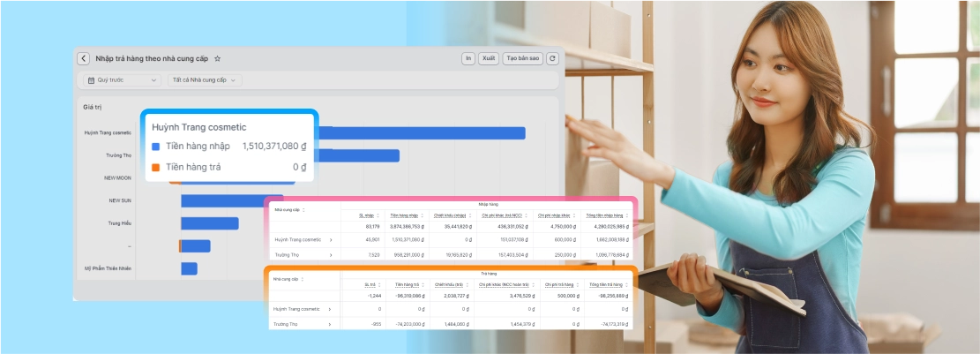Sort Nhà cung cấp in Trả hàng table
This screenshot has width=980, height=354.
click(x=303, y=279)
